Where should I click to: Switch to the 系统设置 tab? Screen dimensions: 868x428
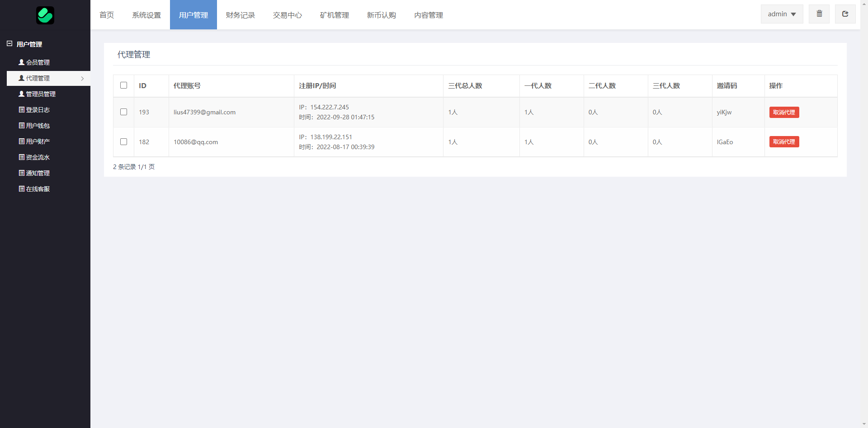click(146, 15)
